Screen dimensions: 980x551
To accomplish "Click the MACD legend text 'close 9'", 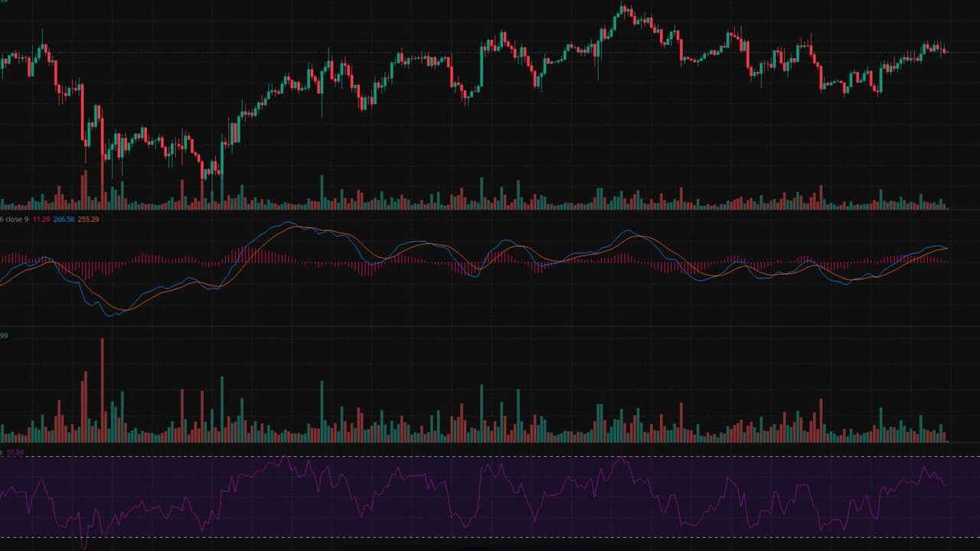I will point(17,220).
